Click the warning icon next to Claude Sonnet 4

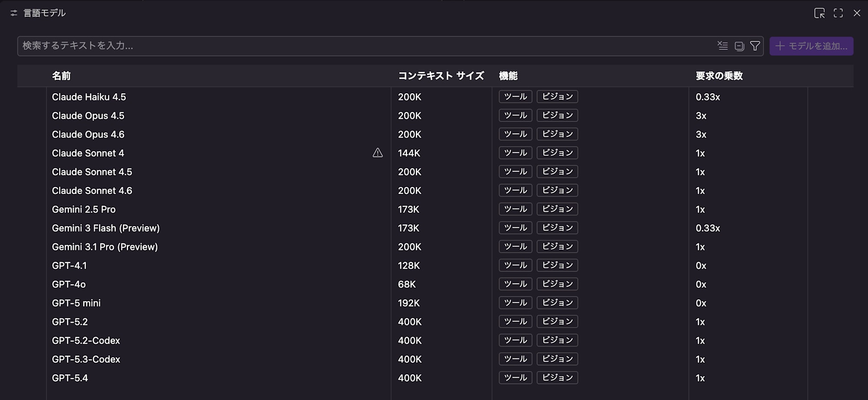pos(378,153)
